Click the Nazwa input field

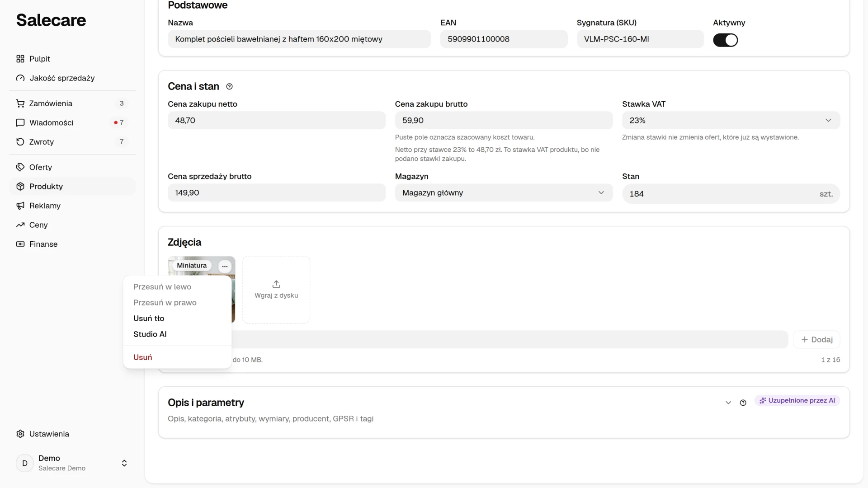[x=299, y=39]
